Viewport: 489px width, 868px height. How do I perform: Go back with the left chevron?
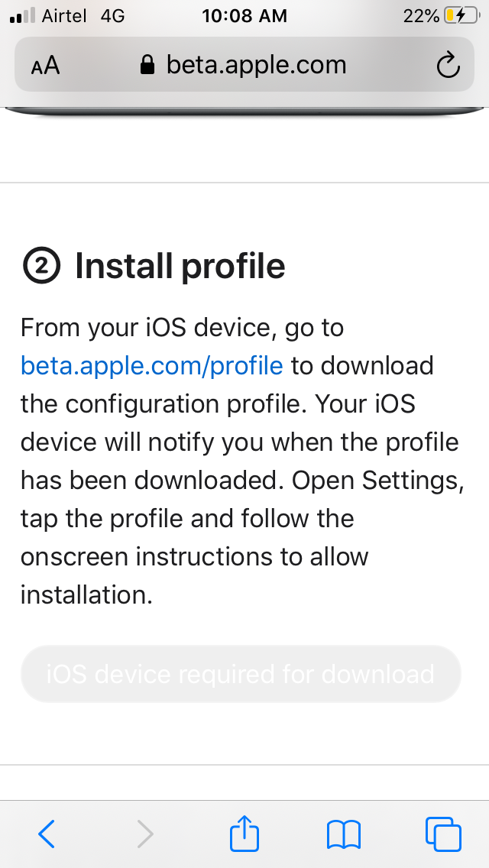pos(47,834)
